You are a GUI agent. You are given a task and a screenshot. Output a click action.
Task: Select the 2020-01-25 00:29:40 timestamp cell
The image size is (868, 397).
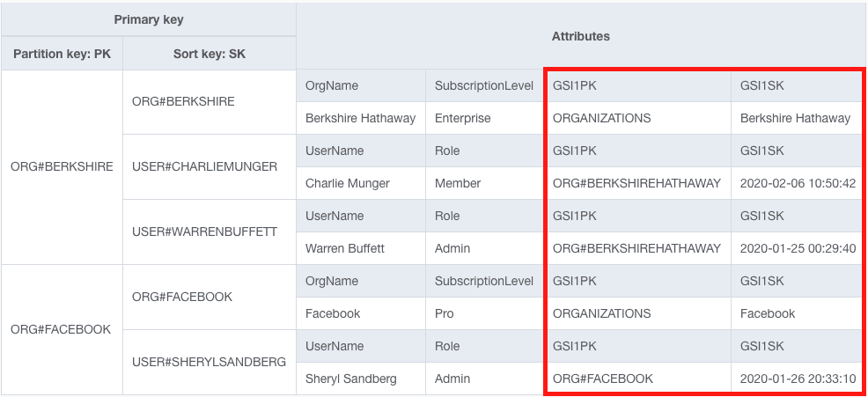798,248
